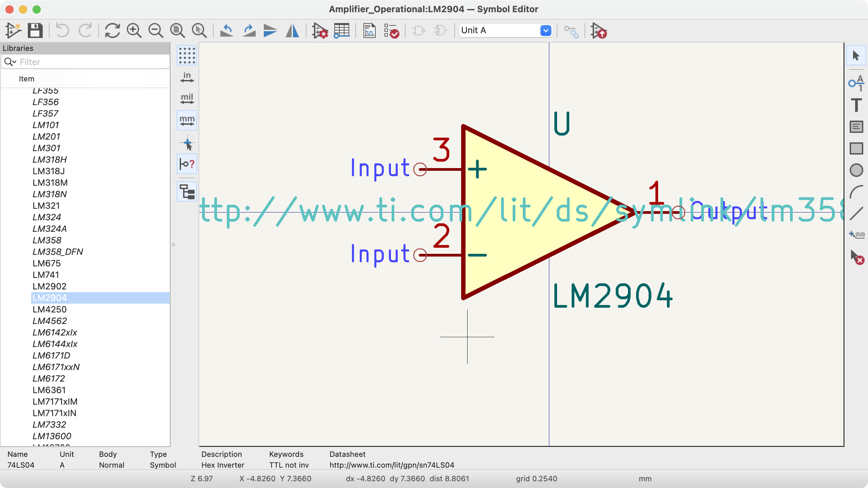Zoom to fit the symbol drawing

pos(178,30)
